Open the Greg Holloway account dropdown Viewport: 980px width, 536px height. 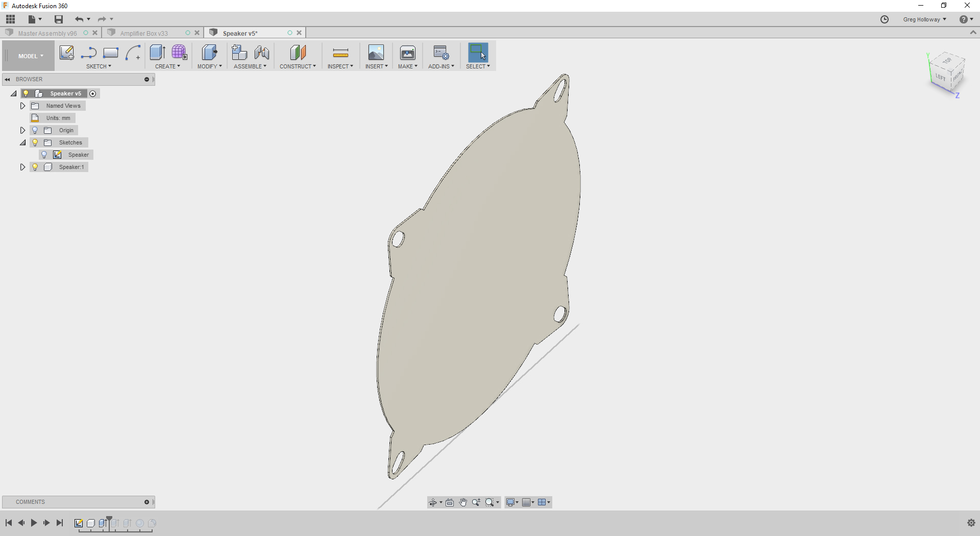point(924,19)
